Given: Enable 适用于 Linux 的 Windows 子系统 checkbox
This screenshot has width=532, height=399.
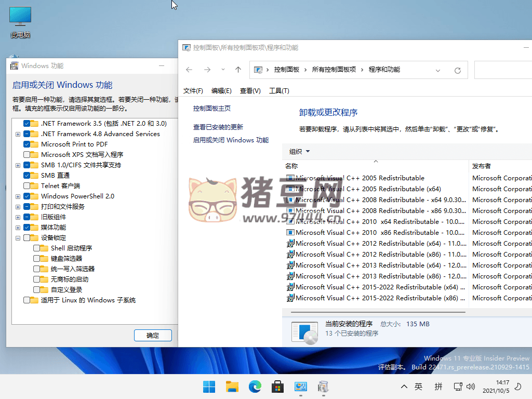Looking at the screenshot, I should coord(27,300).
